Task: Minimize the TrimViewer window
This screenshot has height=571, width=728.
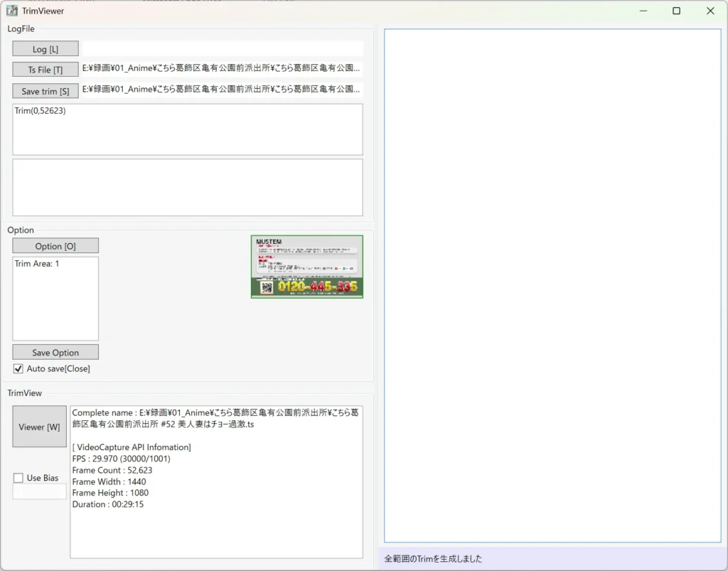Action: click(x=643, y=11)
